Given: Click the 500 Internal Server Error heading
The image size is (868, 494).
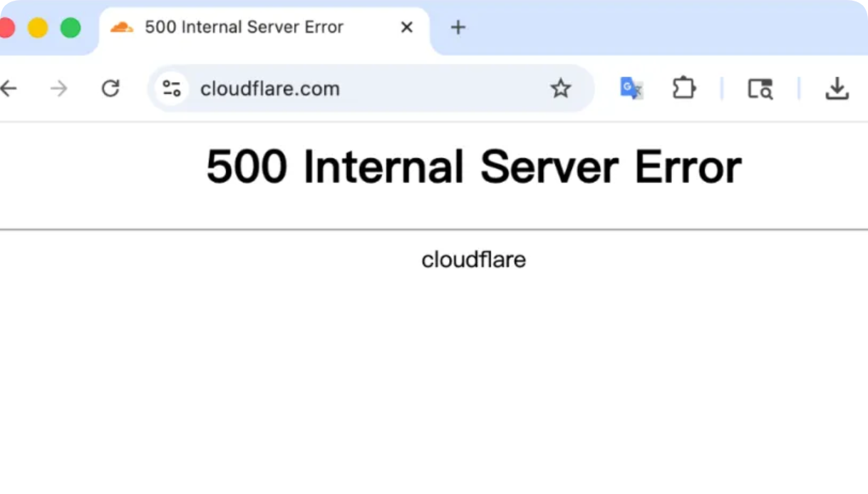Looking at the screenshot, I should (473, 167).
